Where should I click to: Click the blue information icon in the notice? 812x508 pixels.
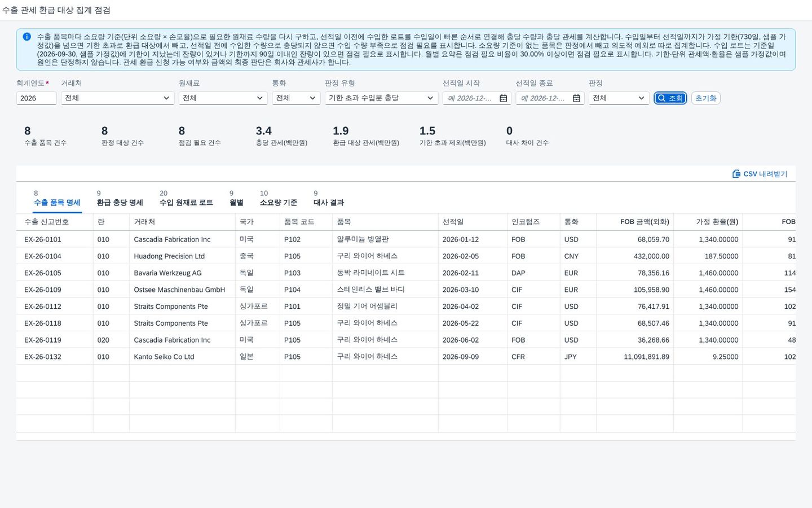coord(27,37)
